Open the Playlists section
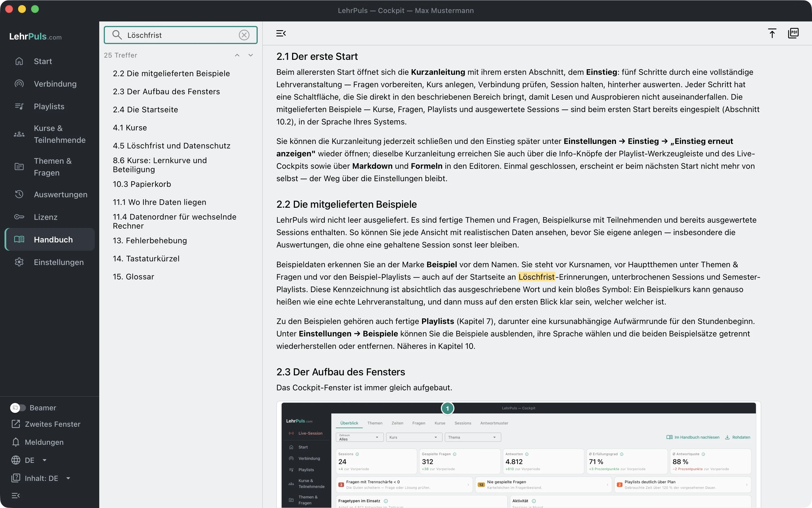The image size is (812, 508). tap(50, 106)
